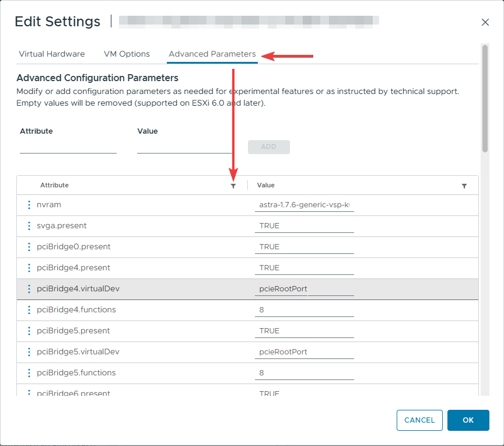
Task: Open row actions menu for pciBridge4.virtualDev
Action: [x=29, y=289]
